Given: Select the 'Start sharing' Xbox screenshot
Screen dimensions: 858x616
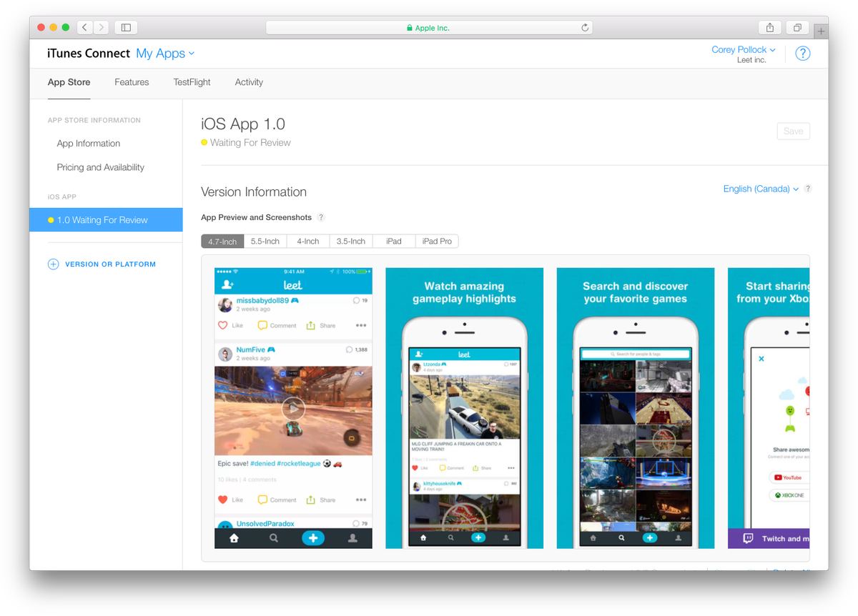Looking at the screenshot, I should 769,408.
